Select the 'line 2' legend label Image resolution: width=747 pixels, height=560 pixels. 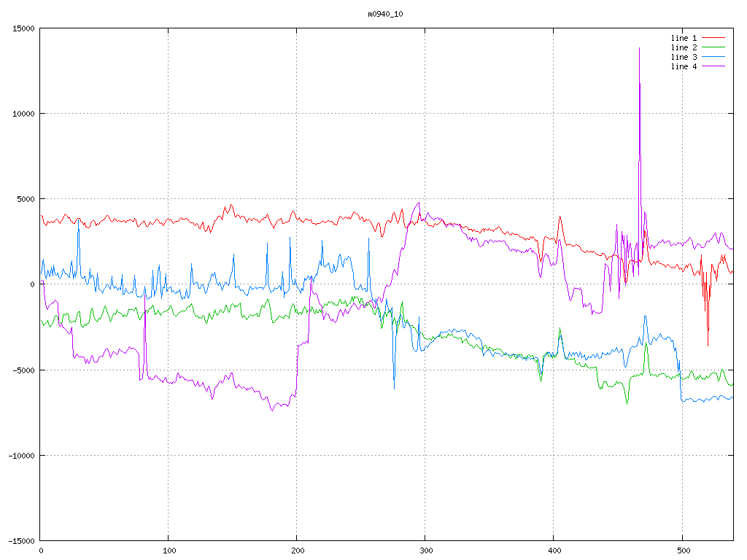click(x=684, y=47)
